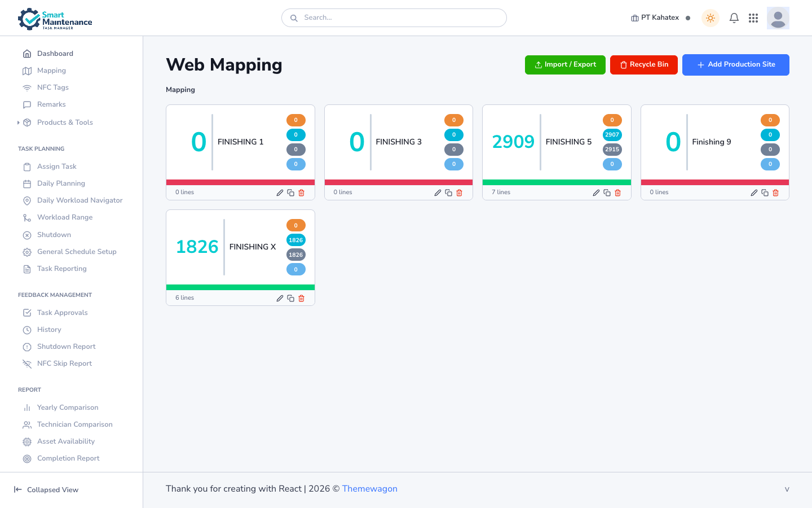Open the PT Kahatex company selector
812x508 pixels.
[x=655, y=18]
